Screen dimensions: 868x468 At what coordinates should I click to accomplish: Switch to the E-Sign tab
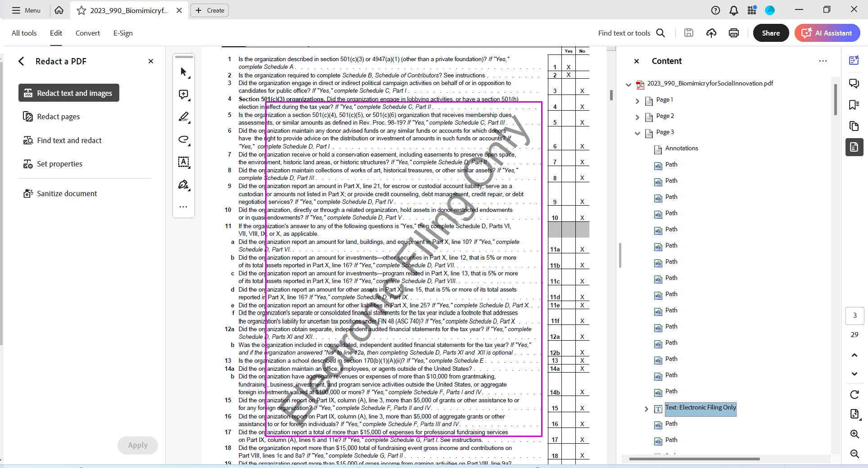[x=123, y=33]
